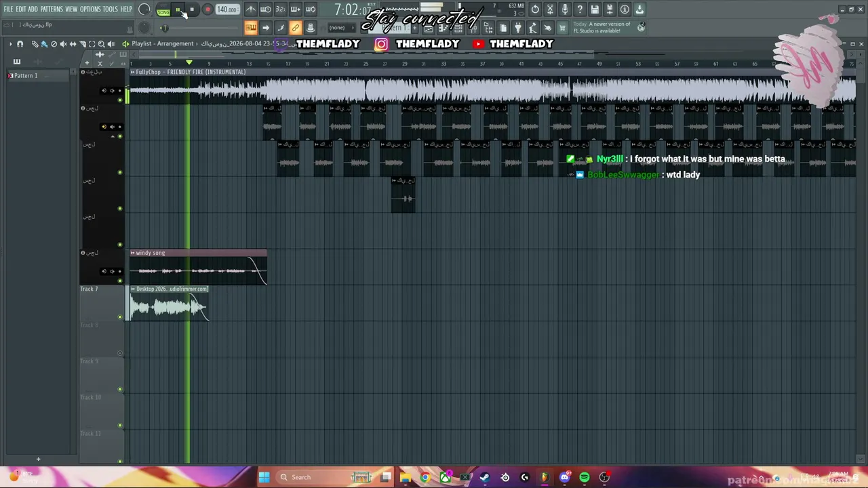This screenshot has height=488, width=868.
Task: Open the ADD menu
Action: (33, 9)
